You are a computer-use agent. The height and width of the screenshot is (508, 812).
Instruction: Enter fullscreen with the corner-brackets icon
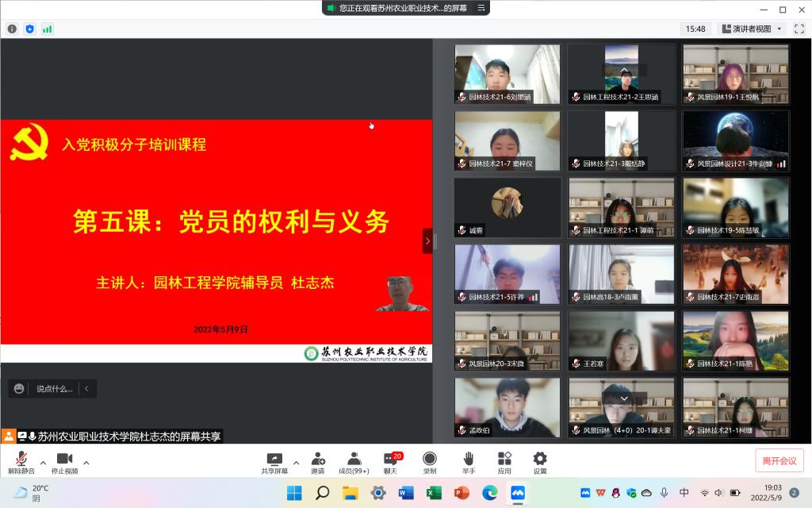click(x=799, y=29)
